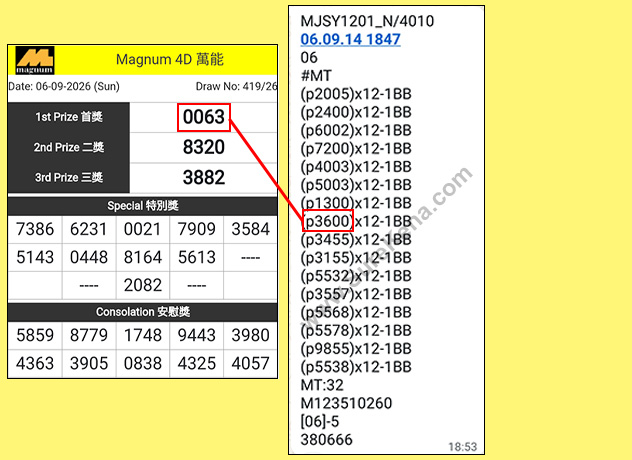Select bet line (p5538)x12-1BB

coord(356,367)
